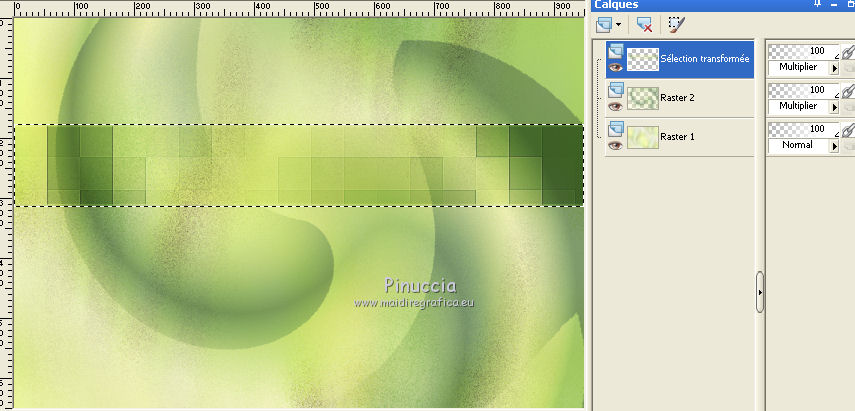Click the vertical ruler left of canvas

tap(6, 214)
